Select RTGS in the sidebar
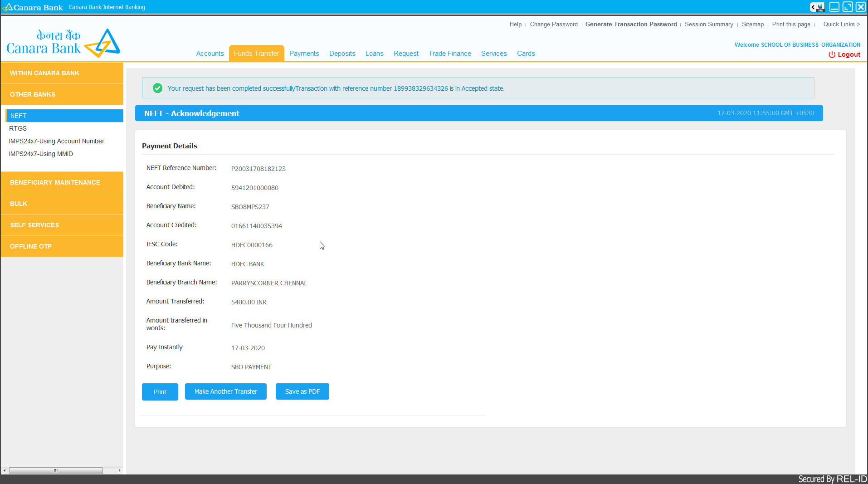The width and height of the screenshot is (868, 484). [18, 128]
